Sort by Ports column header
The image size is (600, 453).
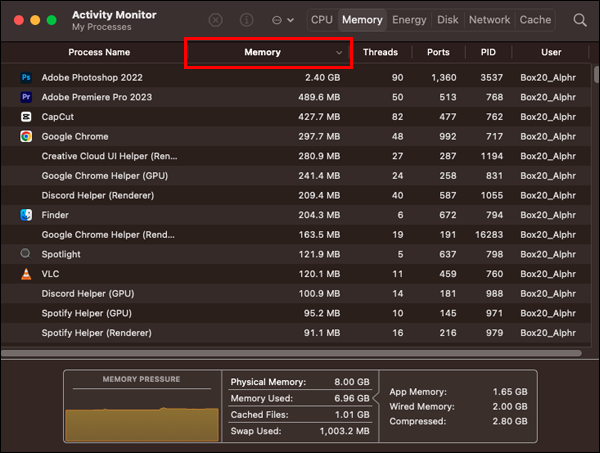point(438,52)
